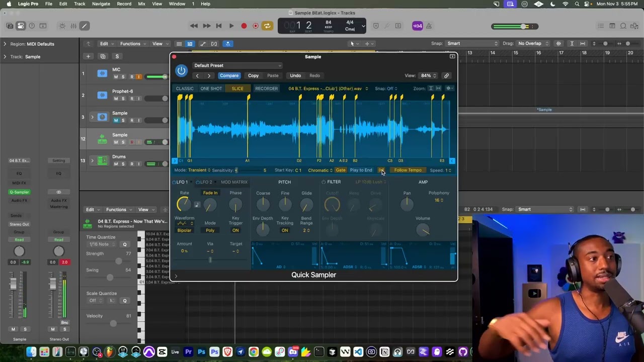
Task: Click the Duplicate Track icon
Action: point(103,56)
